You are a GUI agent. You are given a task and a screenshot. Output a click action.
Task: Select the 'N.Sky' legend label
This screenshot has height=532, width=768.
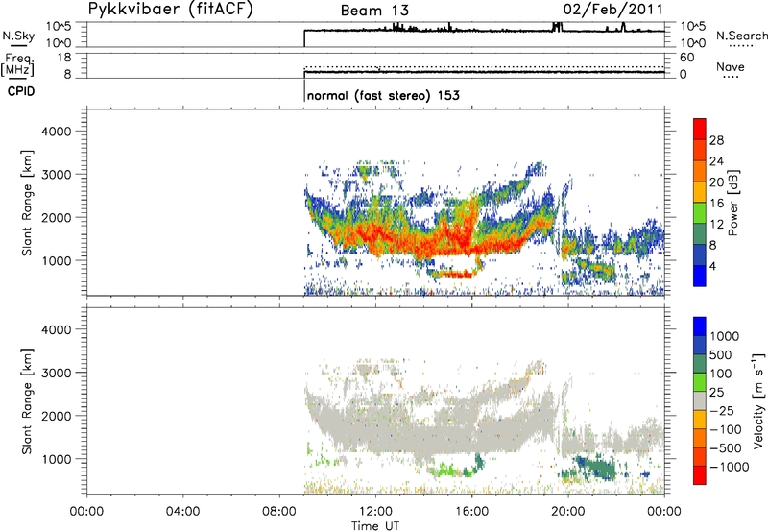18,36
